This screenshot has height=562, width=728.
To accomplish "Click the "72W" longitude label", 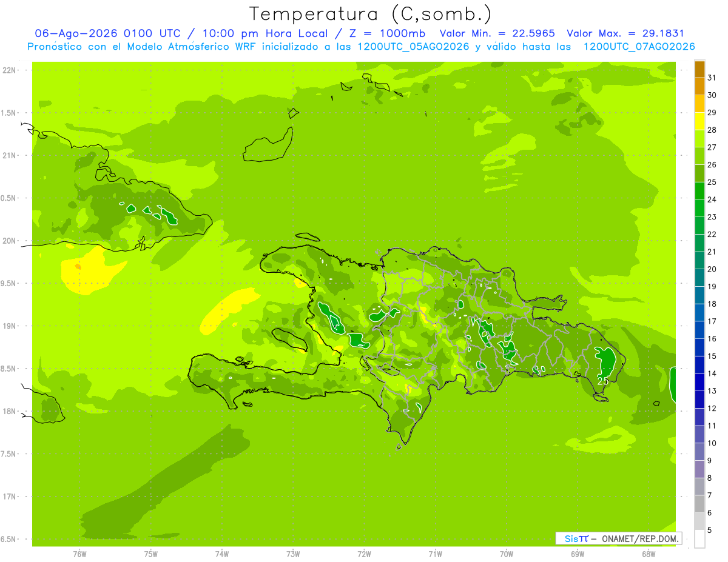I will [364, 554].
